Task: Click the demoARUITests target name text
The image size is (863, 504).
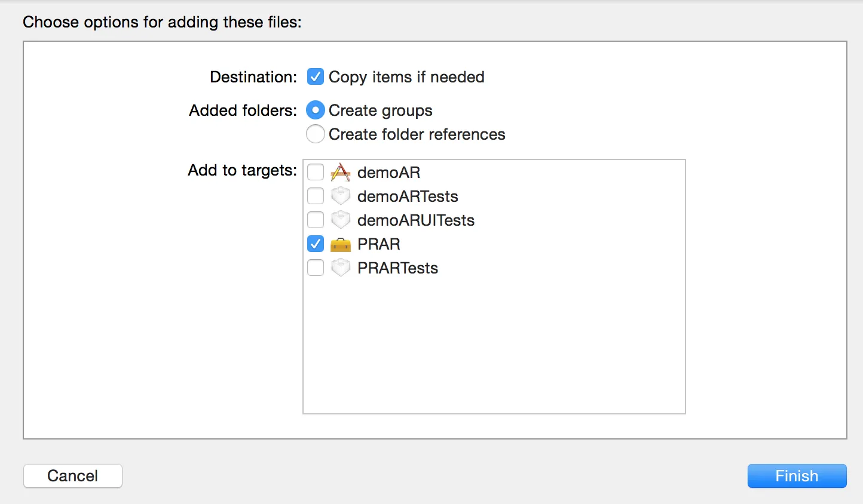Action: coord(415,220)
